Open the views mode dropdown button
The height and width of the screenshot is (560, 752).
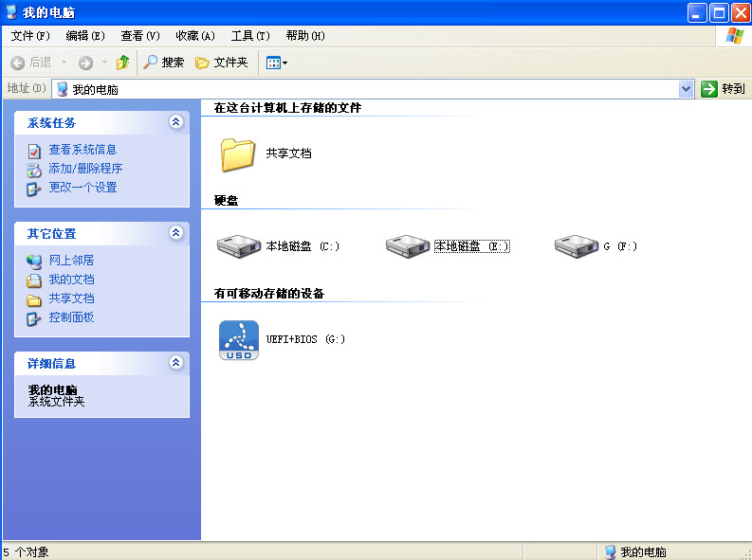pos(277,63)
